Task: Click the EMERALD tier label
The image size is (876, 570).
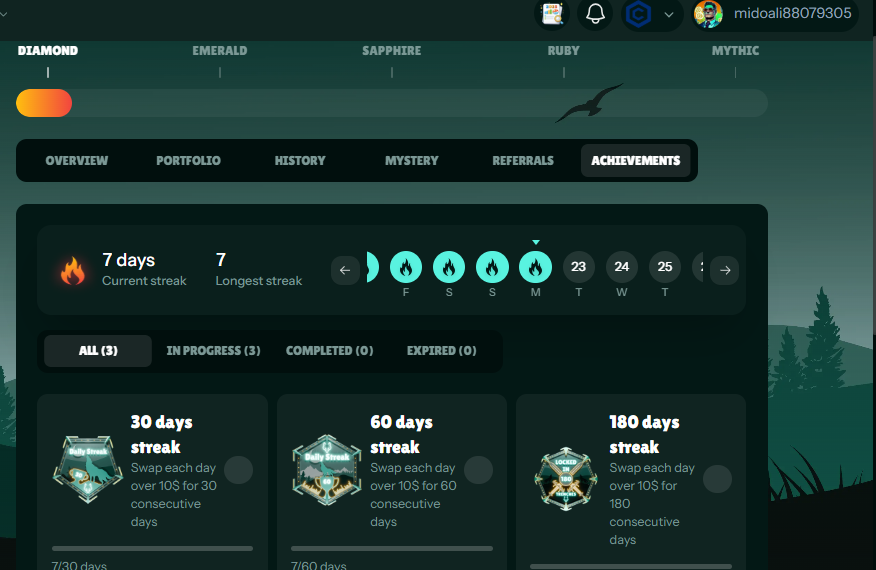Action: point(220,51)
